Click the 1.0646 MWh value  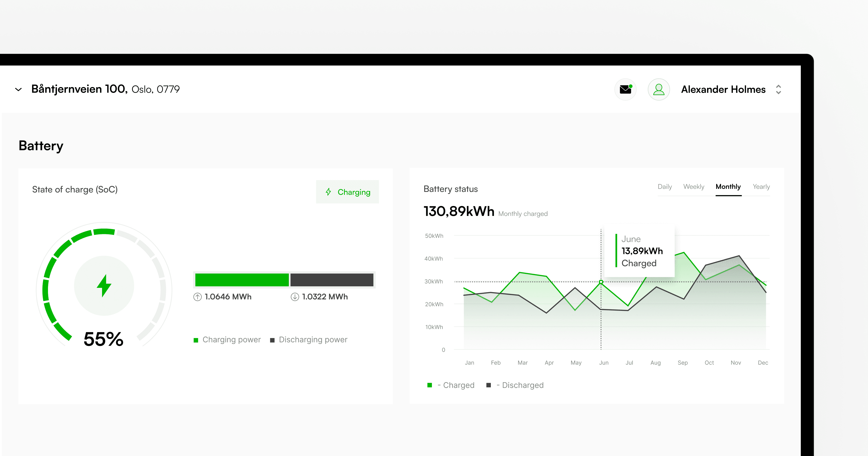[x=228, y=297]
